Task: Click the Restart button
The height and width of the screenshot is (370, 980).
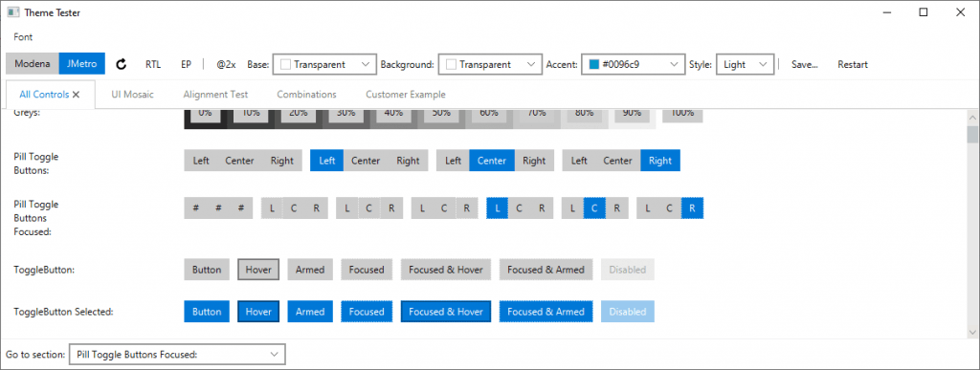Action: point(853,64)
